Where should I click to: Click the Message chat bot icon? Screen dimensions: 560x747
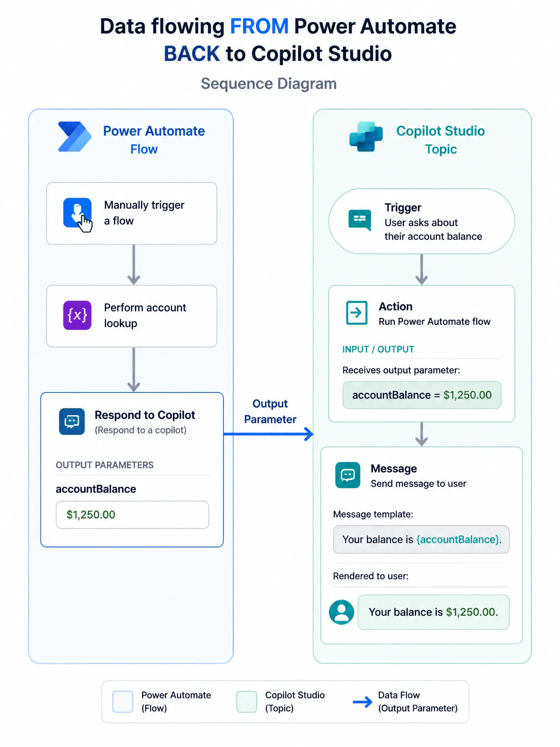pos(347,475)
